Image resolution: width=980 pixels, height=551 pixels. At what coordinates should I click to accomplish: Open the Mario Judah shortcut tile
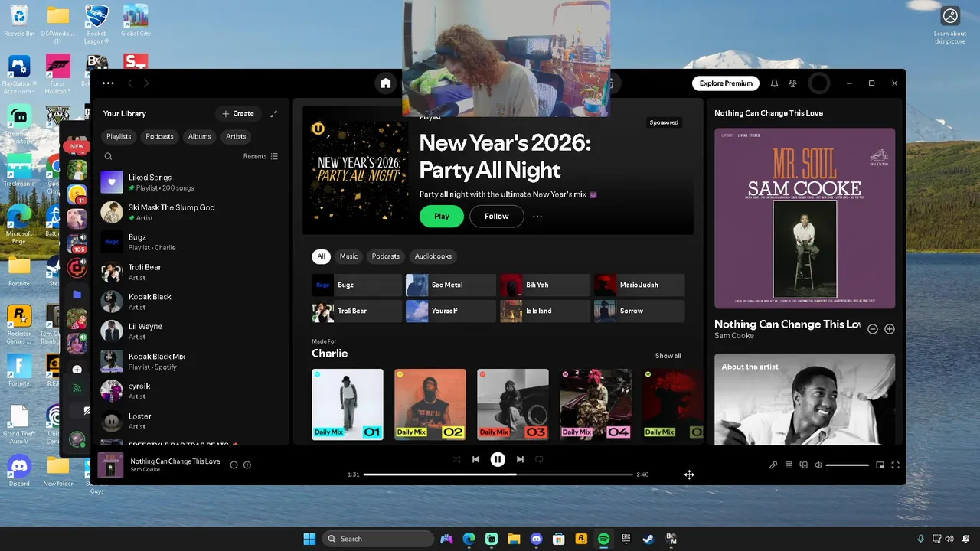tap(639, 285)
